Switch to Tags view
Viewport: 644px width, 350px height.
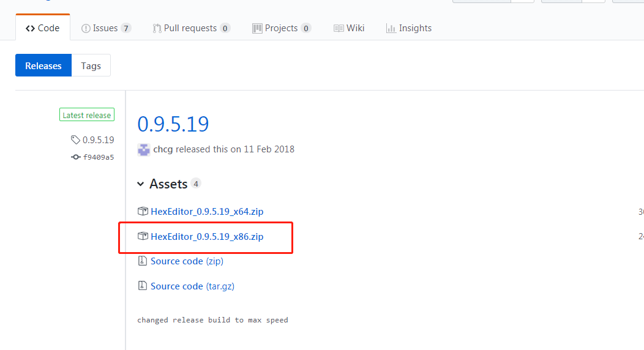(x=91, y=65)
